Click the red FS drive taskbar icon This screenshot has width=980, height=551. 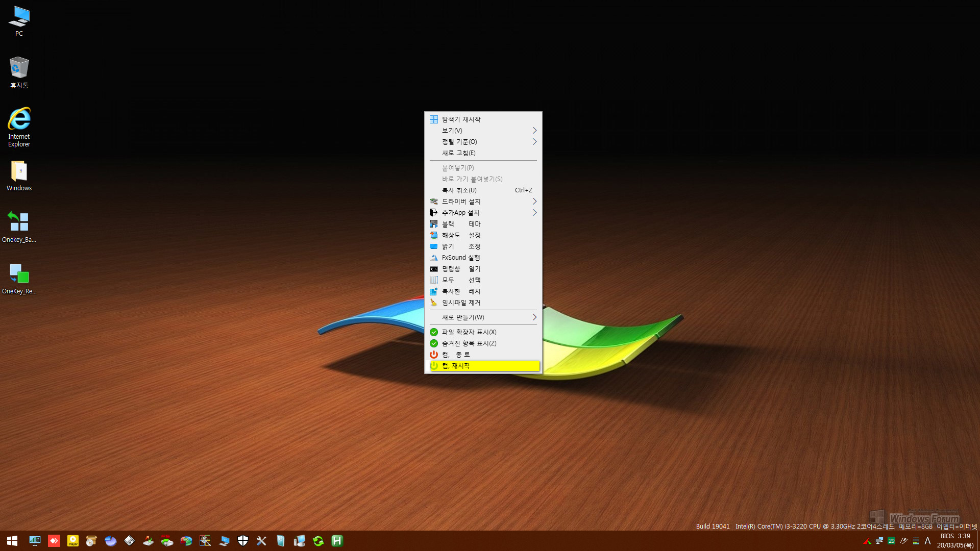(167, 541)
